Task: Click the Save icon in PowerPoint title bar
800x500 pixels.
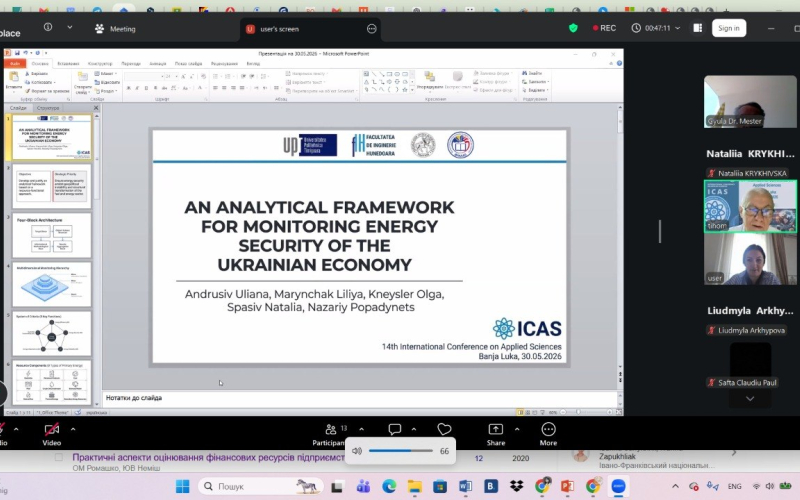Action: tap(17, 53)
